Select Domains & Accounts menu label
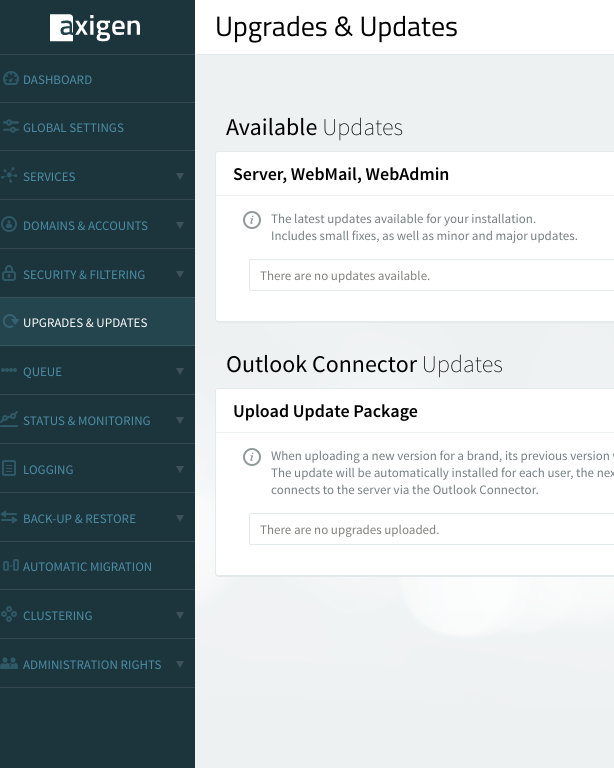This screenshot has width=614, height=768. pos(85,226)
